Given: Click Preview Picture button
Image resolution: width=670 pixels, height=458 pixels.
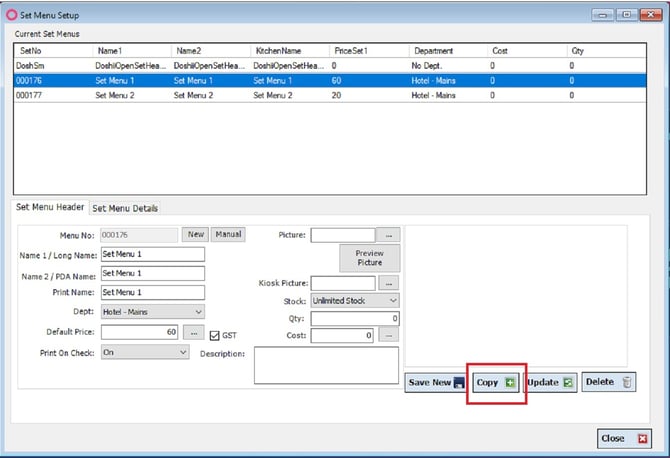Looking at the screenshot, I should tap(370, 258).
